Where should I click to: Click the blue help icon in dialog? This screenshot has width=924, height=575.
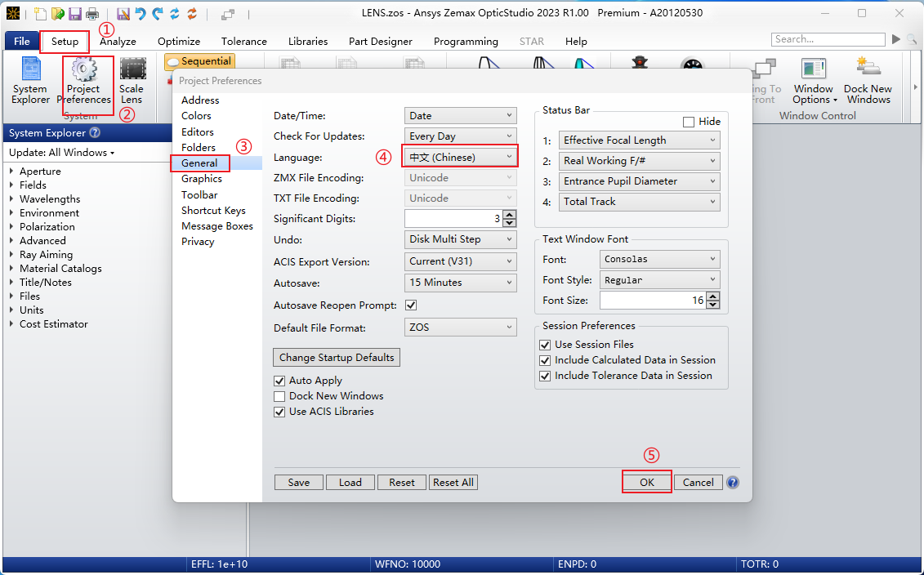point(733,483)
